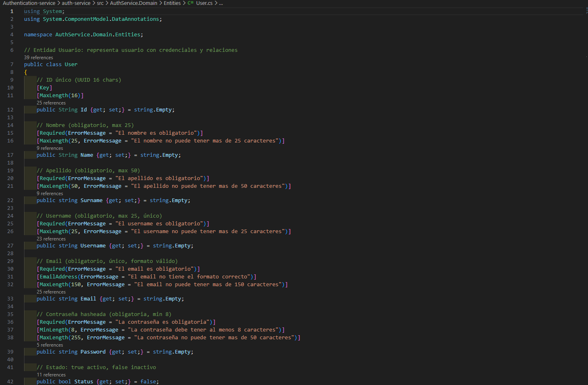Click the "Username" property identifier on line 27
This screenshot has height=385, width=588.
(93, 246)
